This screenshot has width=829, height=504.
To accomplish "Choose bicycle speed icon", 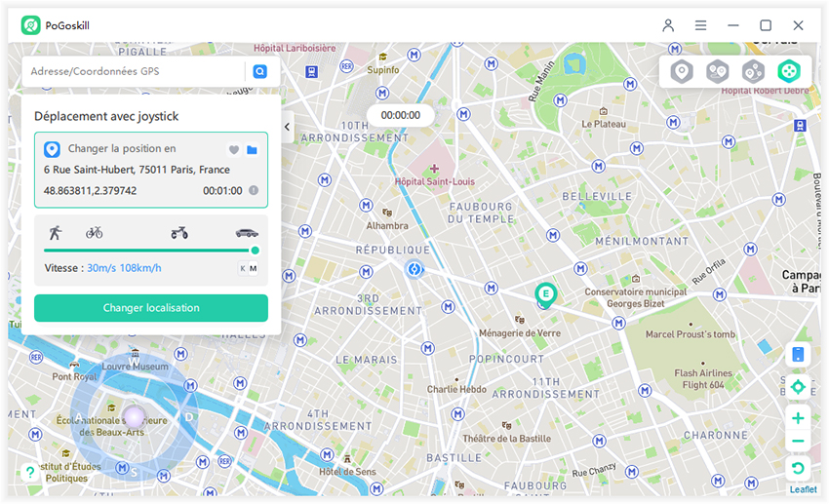I will (95, 232).
